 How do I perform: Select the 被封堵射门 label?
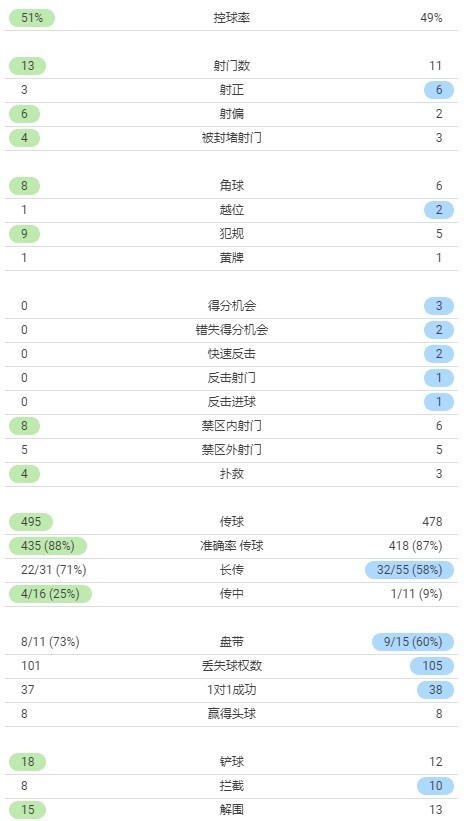coord(232,138)
